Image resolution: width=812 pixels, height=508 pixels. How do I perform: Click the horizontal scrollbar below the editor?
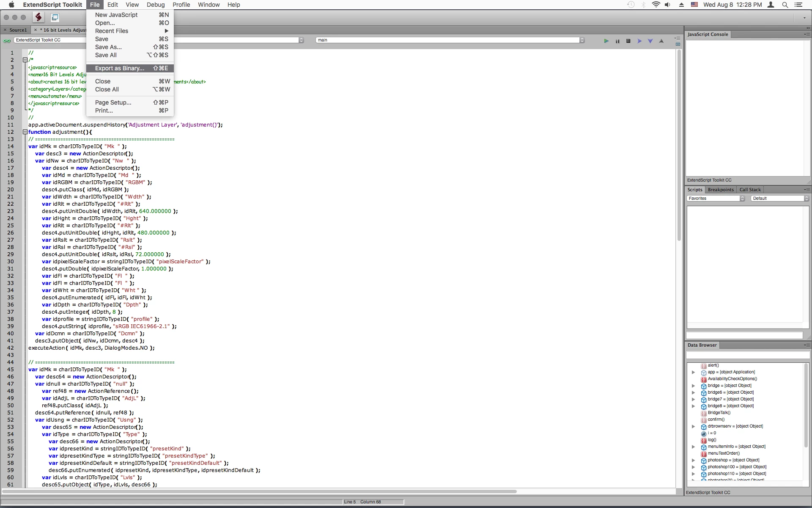click(259, 491)
